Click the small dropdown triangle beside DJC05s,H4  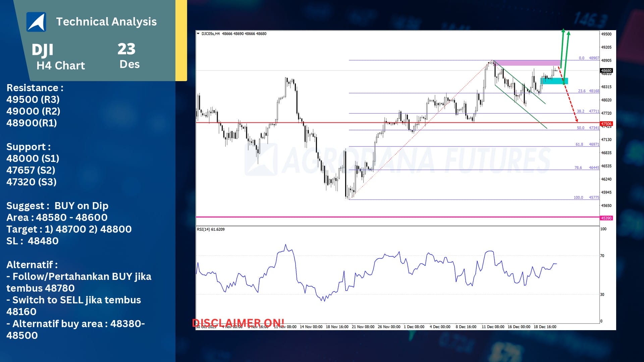pos(198,34)
